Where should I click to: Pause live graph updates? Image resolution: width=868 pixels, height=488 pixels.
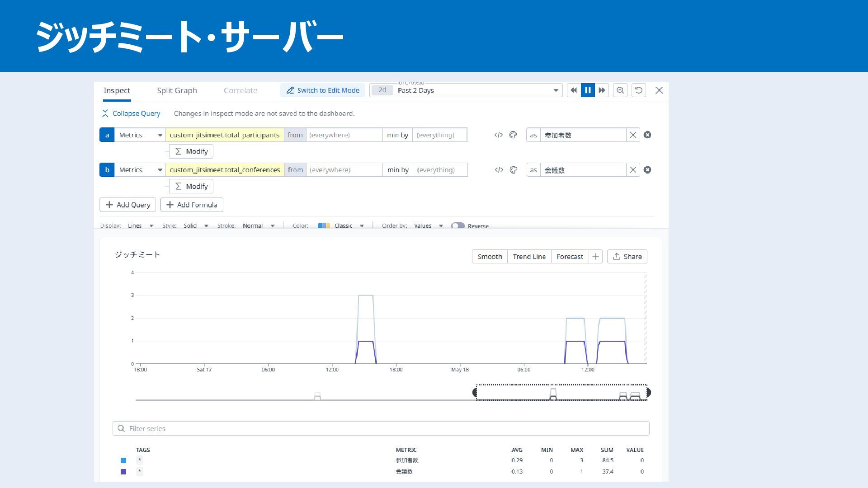(588, 90)
